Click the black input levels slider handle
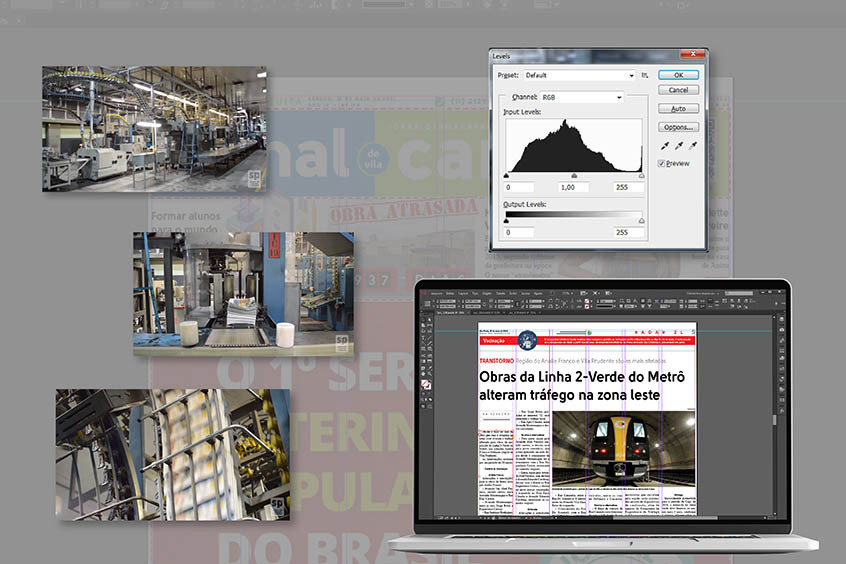The width and height of the screenshot is (846, 564). tap(506, 176)
